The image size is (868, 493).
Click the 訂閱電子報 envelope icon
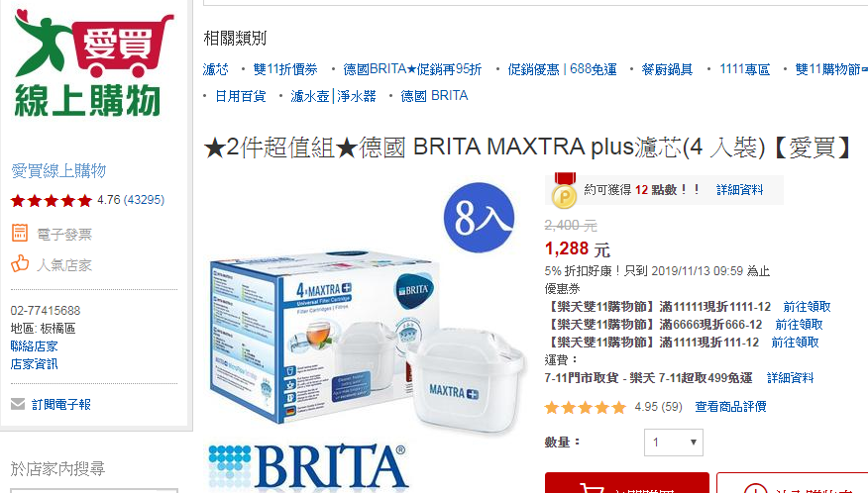pos(18,405)
